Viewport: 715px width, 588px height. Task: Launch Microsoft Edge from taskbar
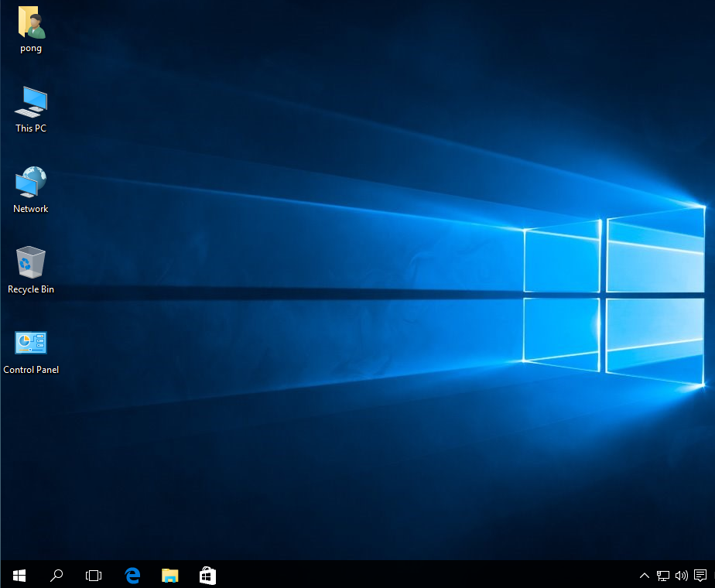click(132, 576)
